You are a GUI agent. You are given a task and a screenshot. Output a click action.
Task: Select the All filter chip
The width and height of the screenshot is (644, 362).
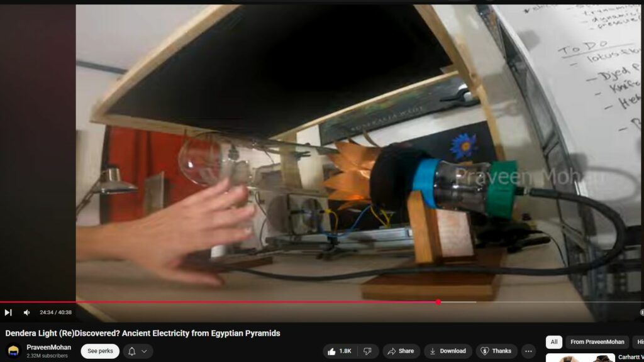(554, 342)
